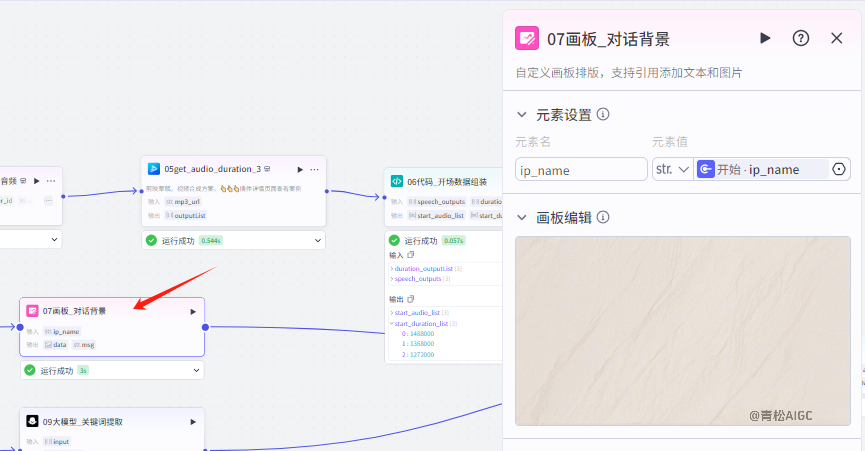865x451 pixels.
Task: Click the value 1 : 1368000
Action: [418, 343]
